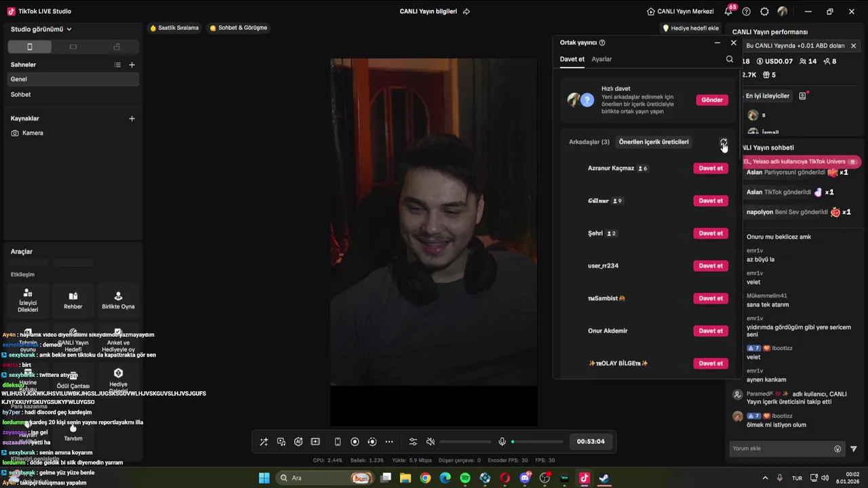Image resolution: width=868 pixels, height=488 pixels.
Task: Select the Genel scene
Action: (x=73, y=79)
